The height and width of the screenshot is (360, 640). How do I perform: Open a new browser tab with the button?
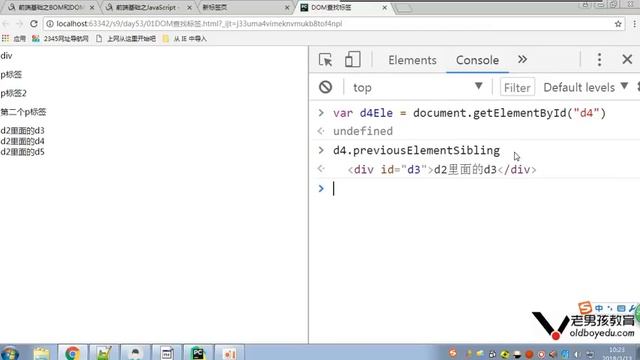(404, 8)
